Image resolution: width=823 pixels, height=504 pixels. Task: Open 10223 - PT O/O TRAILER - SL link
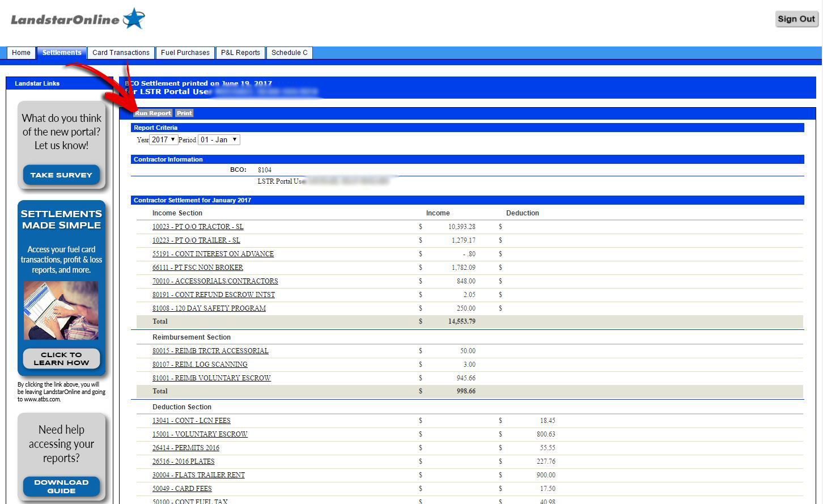coord(196,240)
